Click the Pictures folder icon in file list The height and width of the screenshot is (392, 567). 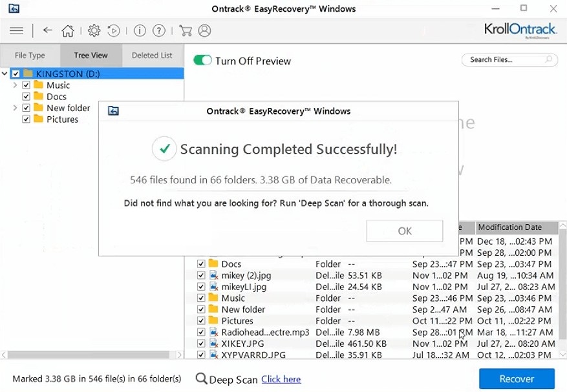213,320
